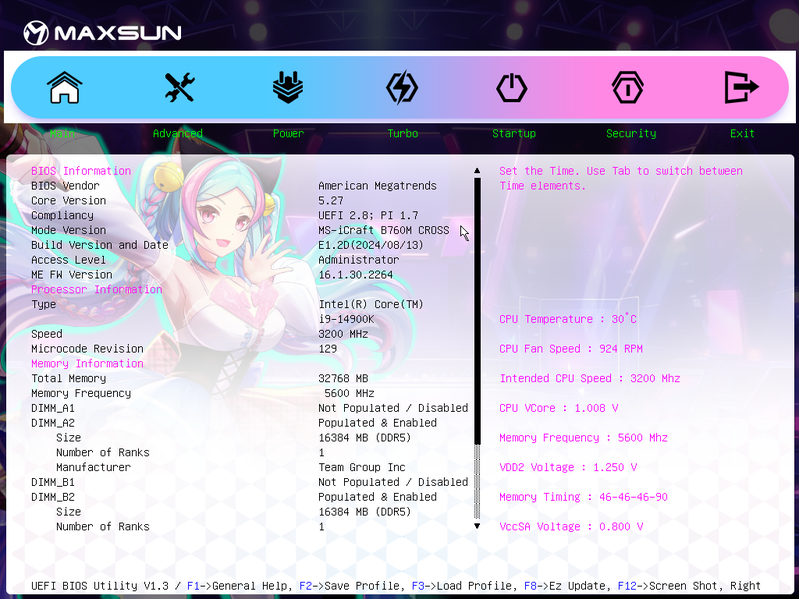Viewport: 799px width, 599px height.
Task: Click the Team Group Inc manufacturer value
Action: (362, 467)
